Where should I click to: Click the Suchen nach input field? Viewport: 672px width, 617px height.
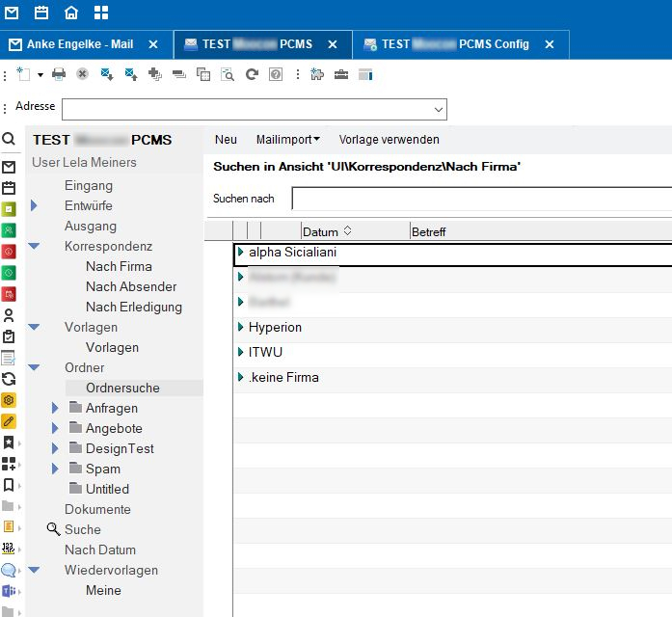[480, 199]
